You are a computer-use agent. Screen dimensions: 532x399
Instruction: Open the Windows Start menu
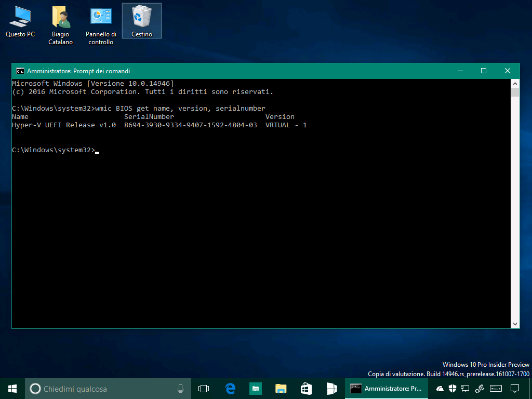pos(12,389)
